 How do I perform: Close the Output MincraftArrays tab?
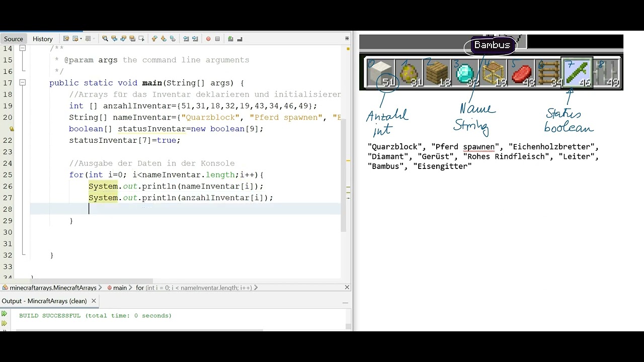click(94, 301)
